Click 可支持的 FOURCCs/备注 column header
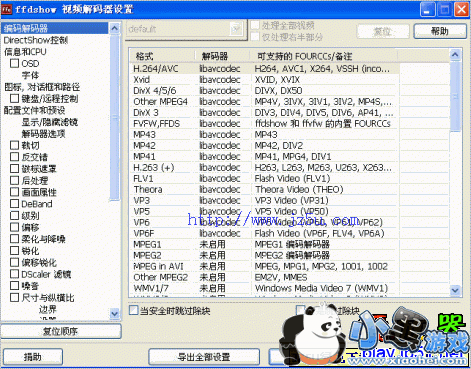The width and height of the screenshot is (471, 369). click(x=324, y=56)
